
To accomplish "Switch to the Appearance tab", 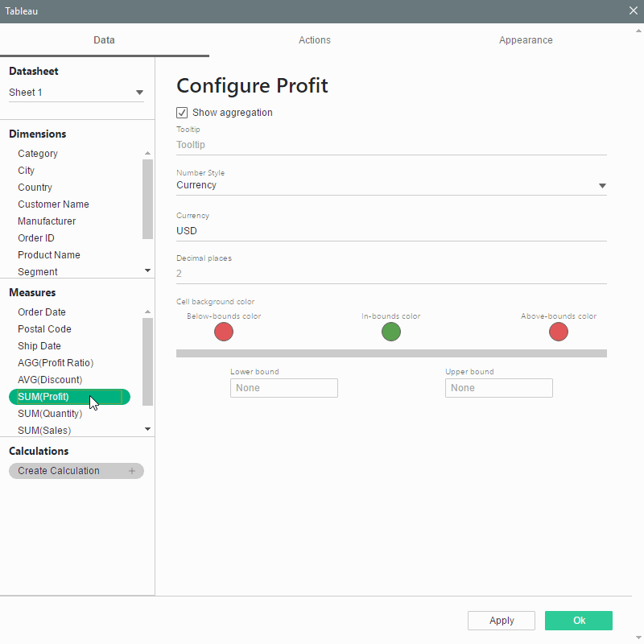I will pyautogui.click(x=526, y=40).
